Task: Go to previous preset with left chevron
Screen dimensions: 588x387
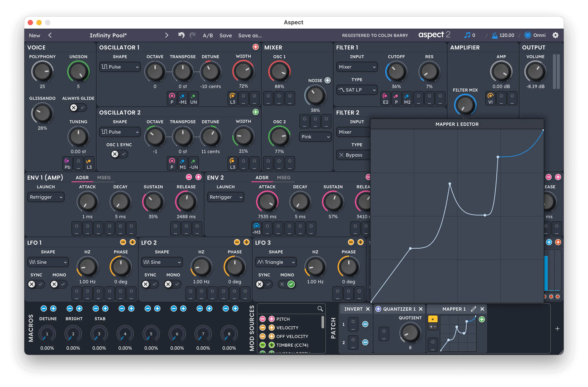Action: point(50,35)
